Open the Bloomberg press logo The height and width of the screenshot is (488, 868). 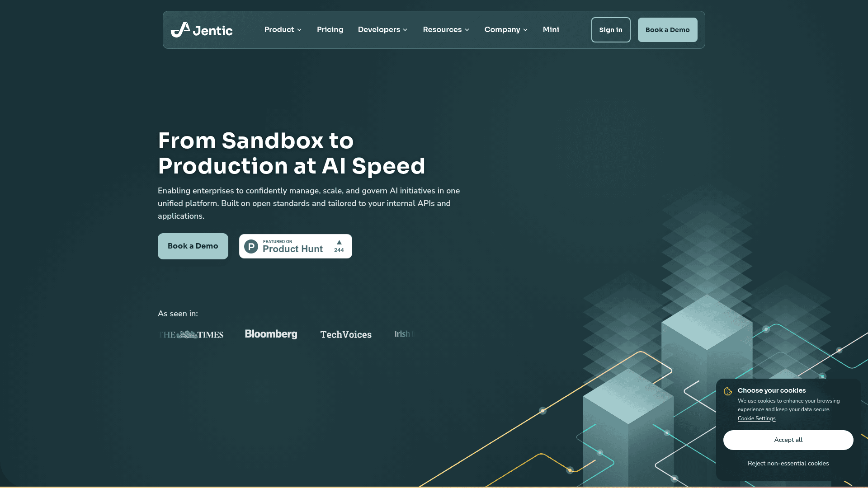point(271,334)
